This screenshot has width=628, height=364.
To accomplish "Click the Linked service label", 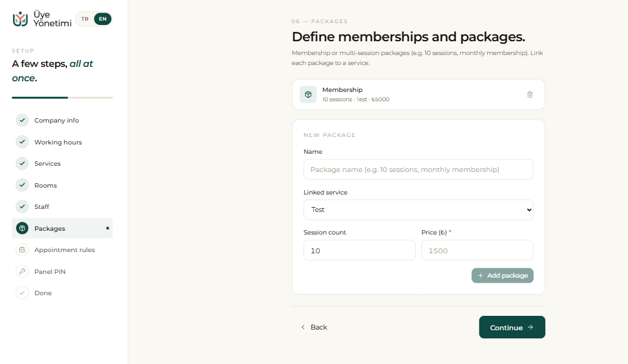I will pos(325,193).
